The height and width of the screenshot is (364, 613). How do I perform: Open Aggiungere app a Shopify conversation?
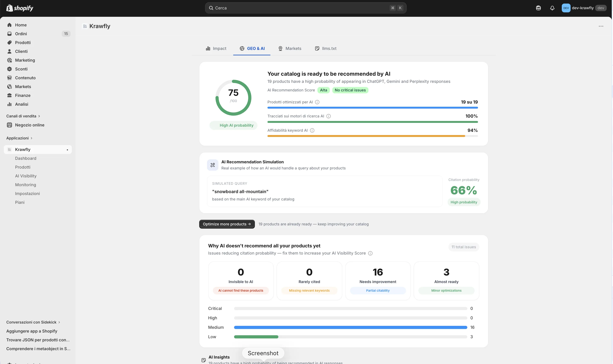(32, 331)
